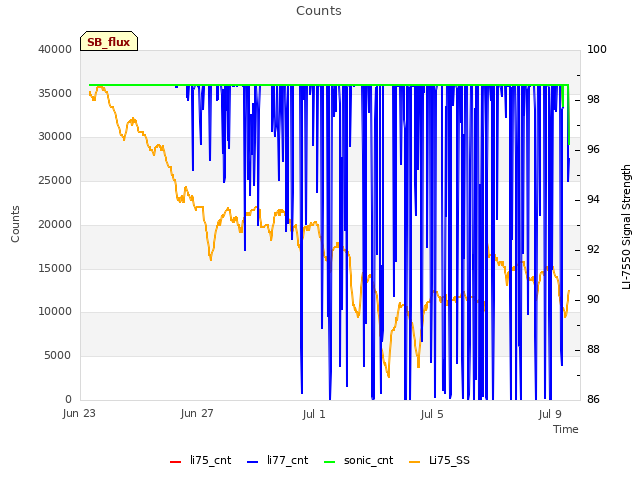The width and height of the screenshot is (640, 480).
Task: Click the 100 right-axis tick label
Action: tap(597, 49)
